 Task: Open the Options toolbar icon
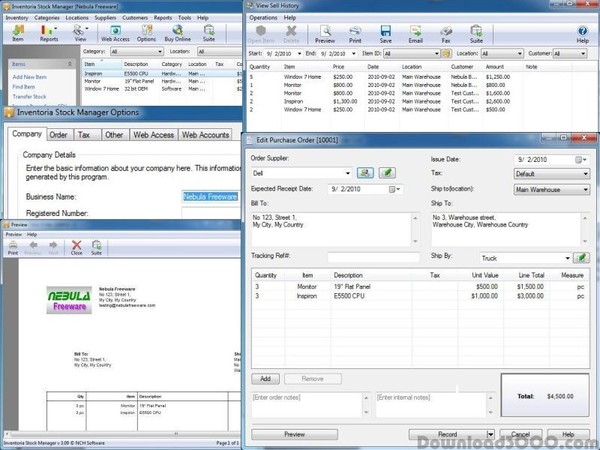pos(146,33)
